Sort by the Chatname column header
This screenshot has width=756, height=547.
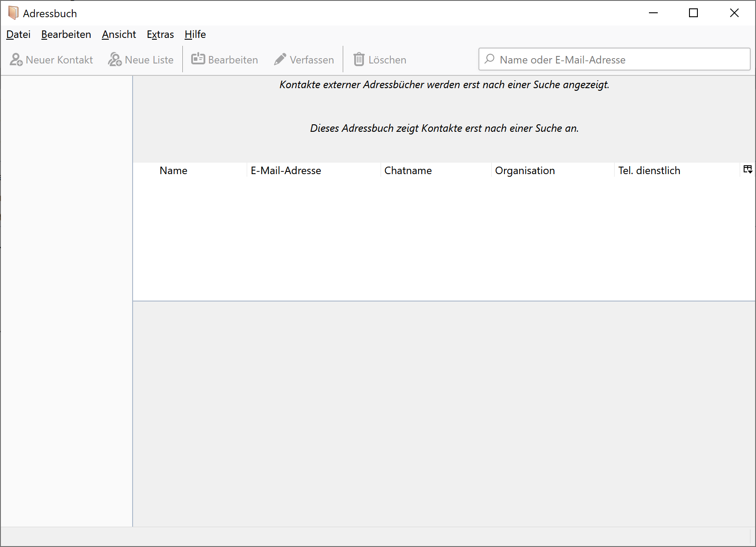tap(436, 171)
